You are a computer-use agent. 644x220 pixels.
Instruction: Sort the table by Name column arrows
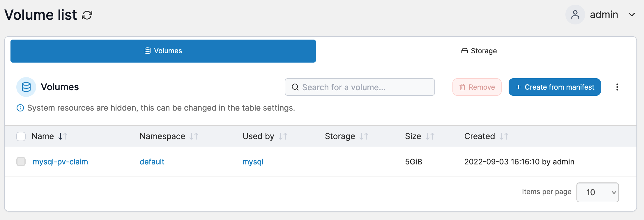pos(63,136)
